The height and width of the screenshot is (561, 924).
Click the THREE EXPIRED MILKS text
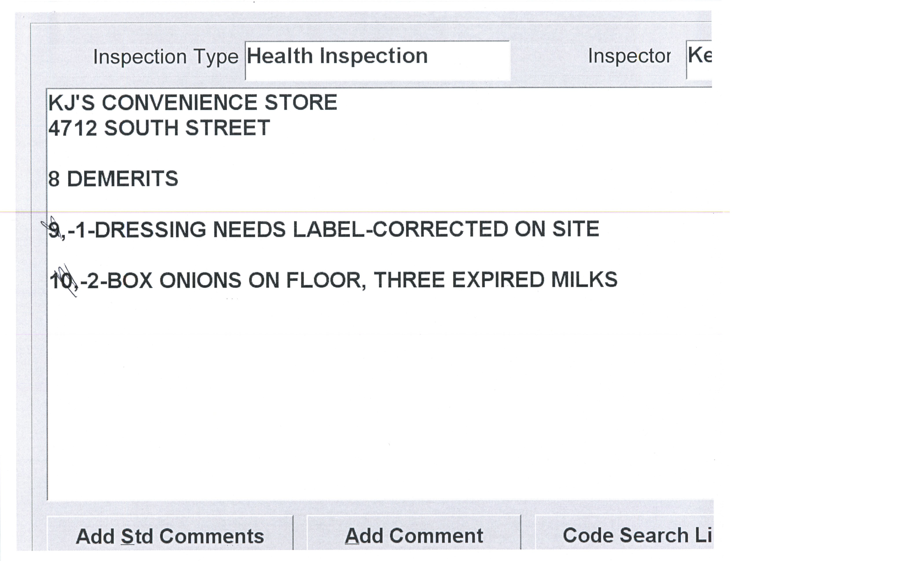pos(495,280)
